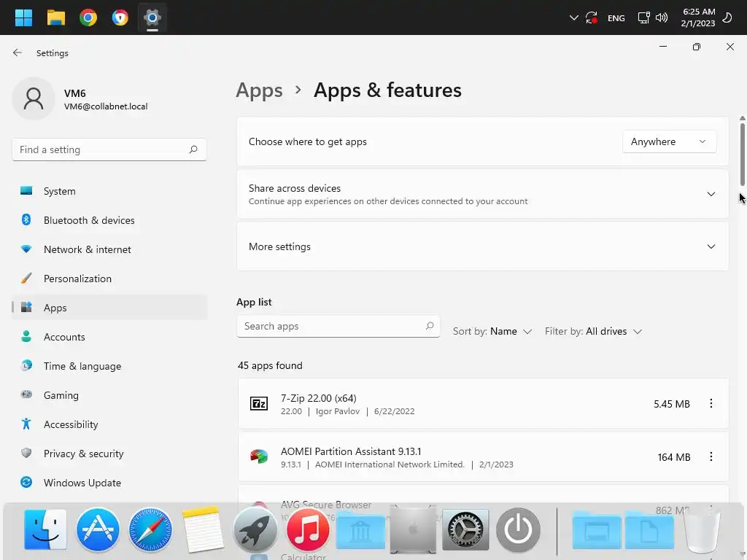Open Filter by All drives dropdown
The image size is (747, 560).
[593, 332]
